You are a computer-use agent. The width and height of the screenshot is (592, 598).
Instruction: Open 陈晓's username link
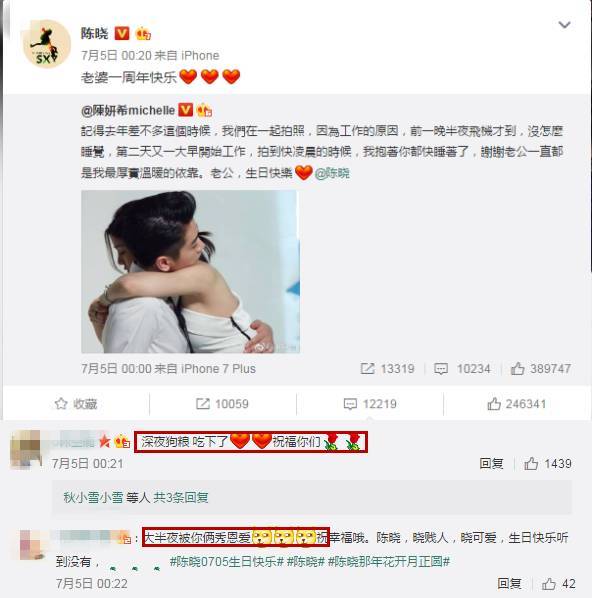(x=95, y=34)
